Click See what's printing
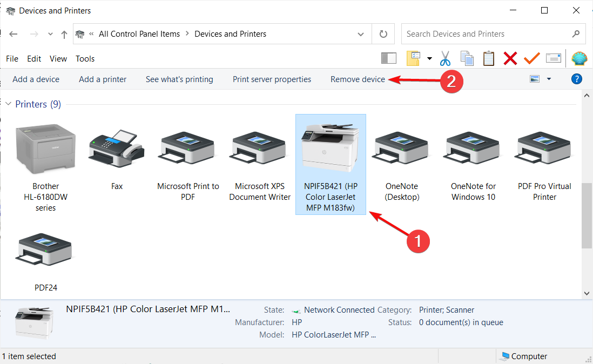This screenshot has width=593, height=364. pos(179,79)
